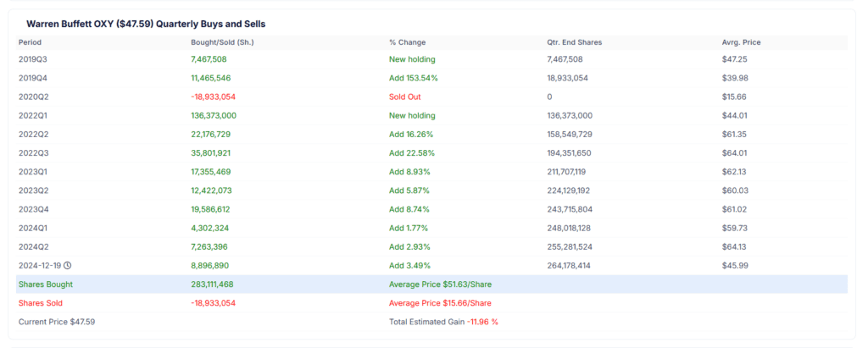Click the average price $39.98
This screenshot has height=348, width=868.
(x=735, y=78)
